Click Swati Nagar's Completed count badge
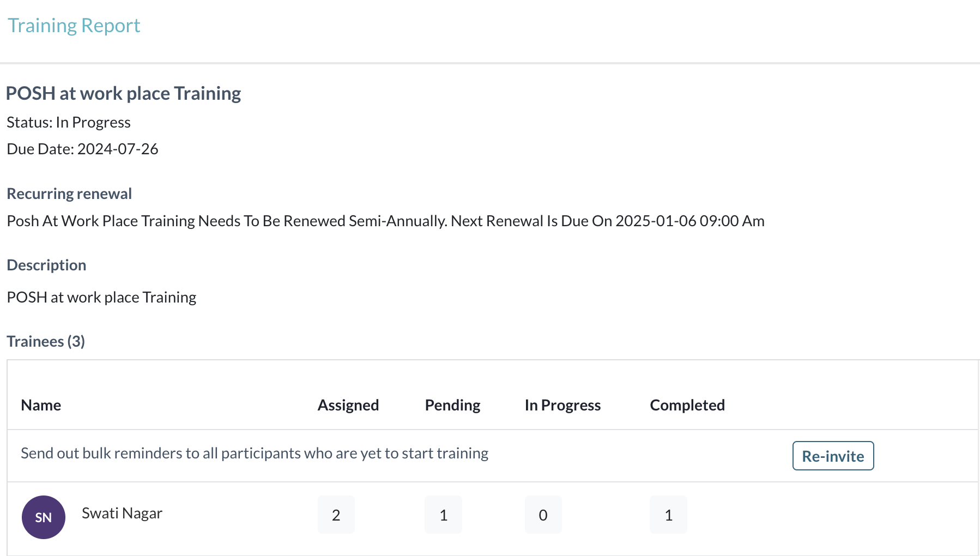 (668, 515)
